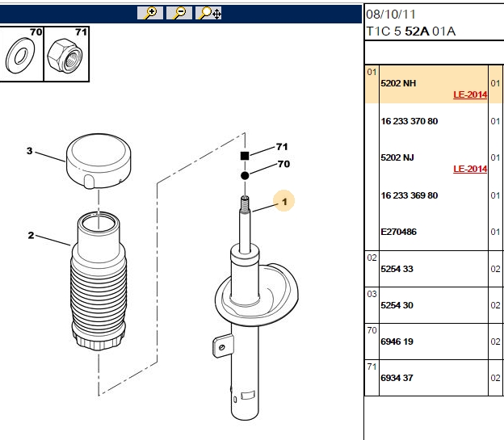
Task: Click the black square marker on the diagram
Action: [245, 156]
